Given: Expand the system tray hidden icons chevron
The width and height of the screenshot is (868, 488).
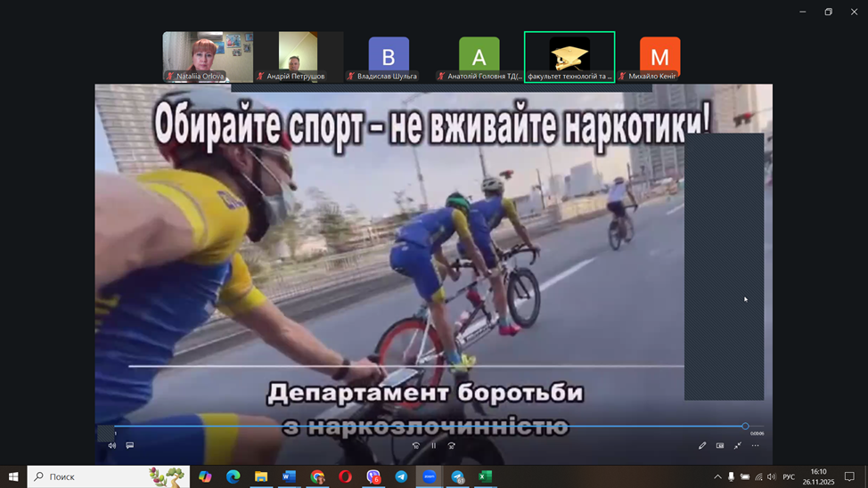Looking at the screenshot, I should pos(717,477).
